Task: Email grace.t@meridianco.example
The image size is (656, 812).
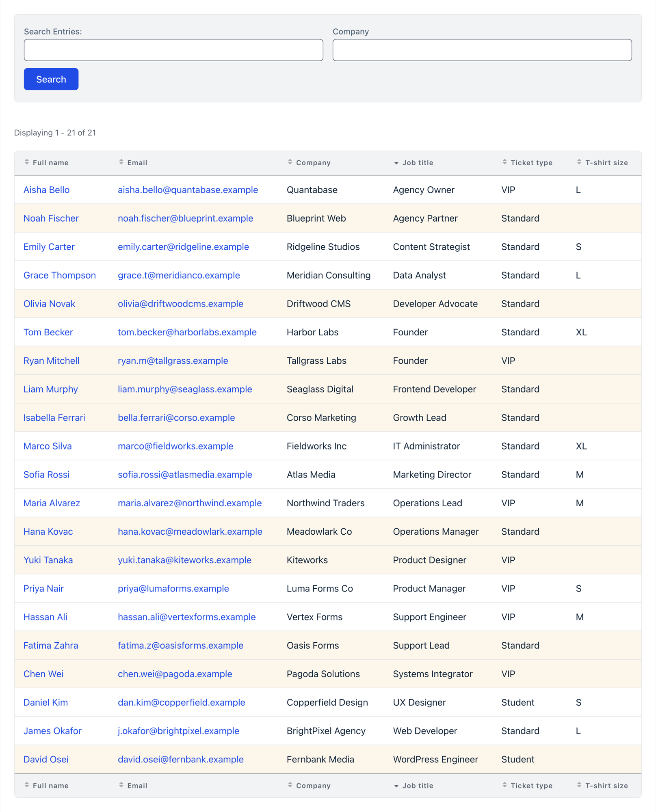Action: pos(179,275)
